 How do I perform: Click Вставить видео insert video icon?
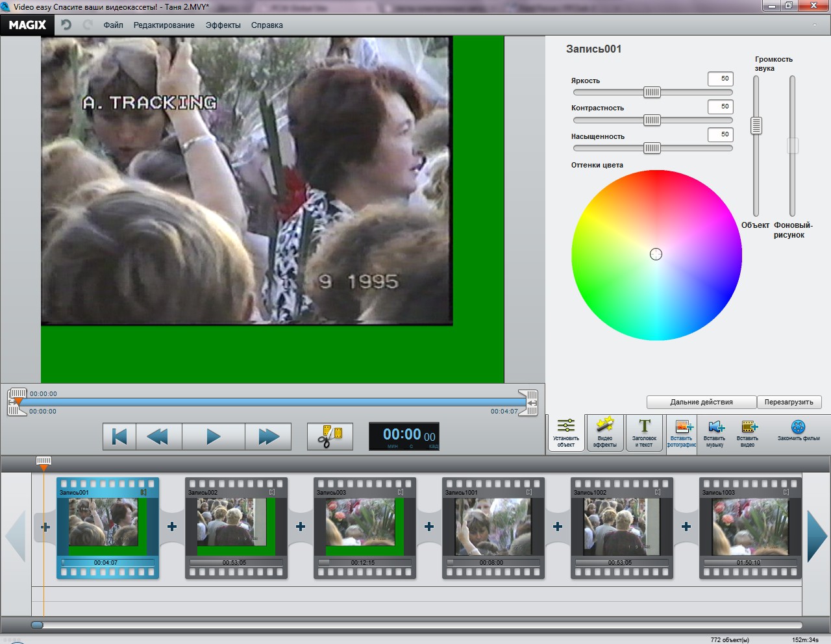(x=748, y=432)
